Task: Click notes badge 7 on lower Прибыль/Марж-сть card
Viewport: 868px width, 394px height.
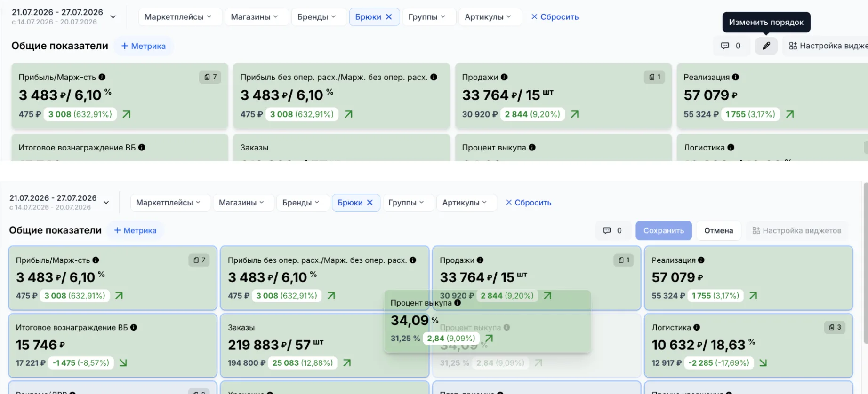Action: click(x=199, y=260)
